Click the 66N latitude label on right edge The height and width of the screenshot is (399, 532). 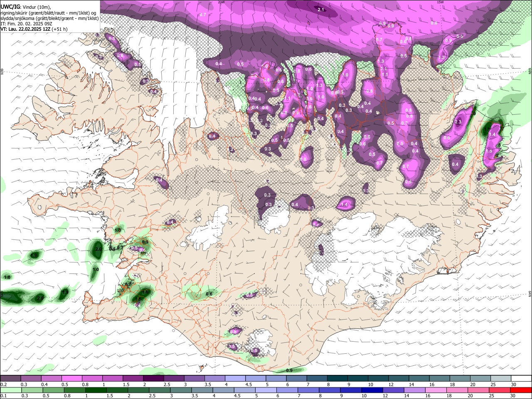[x=530, y=72]
